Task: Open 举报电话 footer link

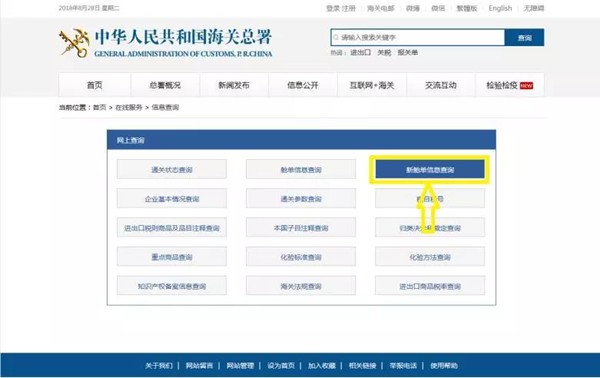Action: click(x=403, y=366)
